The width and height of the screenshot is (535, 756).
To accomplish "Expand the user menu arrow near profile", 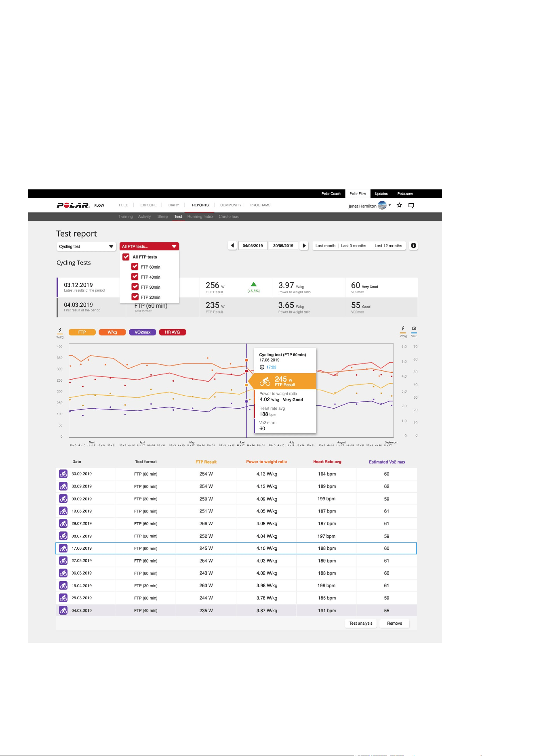I will [x=390, y=205].
